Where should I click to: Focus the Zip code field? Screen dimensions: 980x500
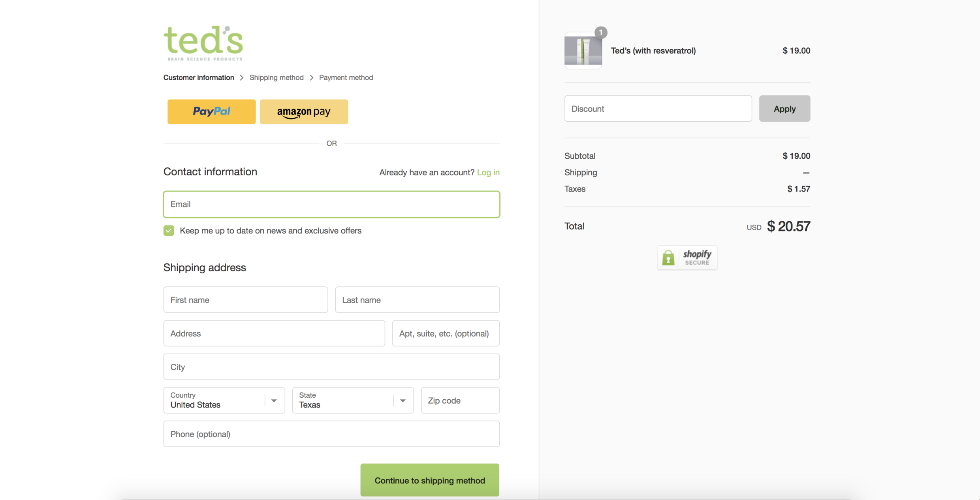(460, 400)
